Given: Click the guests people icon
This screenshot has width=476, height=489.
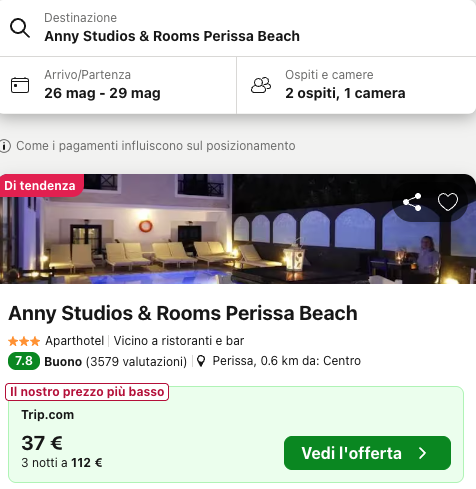Looking at the screenshot, I should point(261,85).
